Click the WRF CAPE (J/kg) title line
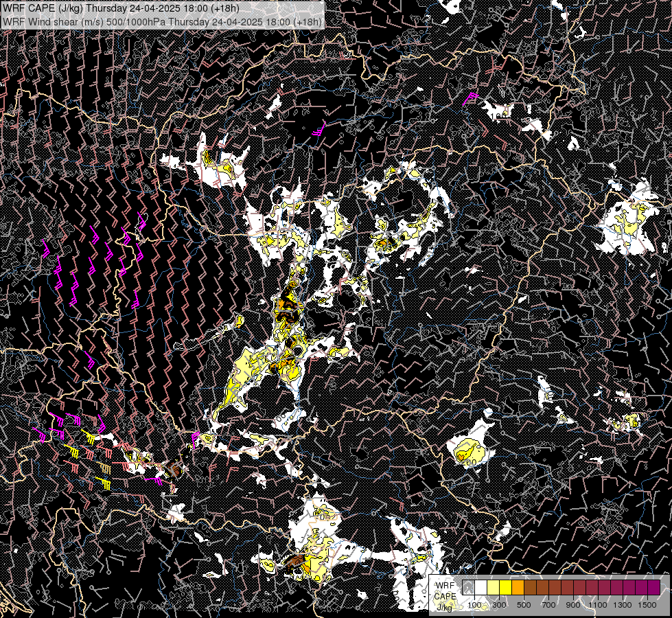 (121, 8)
